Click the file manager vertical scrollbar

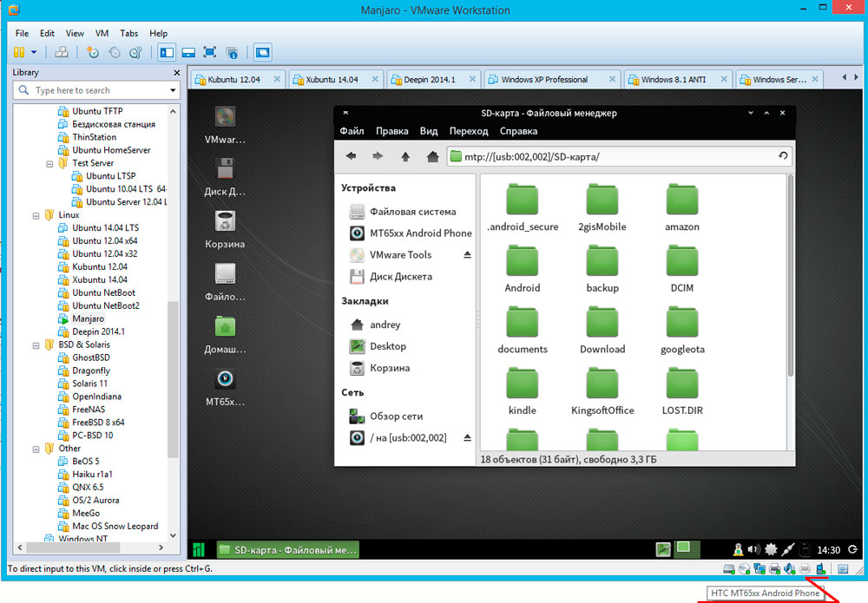(789, 278)
